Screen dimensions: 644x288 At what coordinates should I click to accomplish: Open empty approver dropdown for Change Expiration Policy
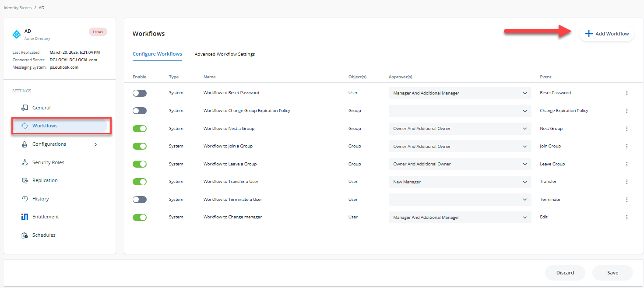click(460, 111)
